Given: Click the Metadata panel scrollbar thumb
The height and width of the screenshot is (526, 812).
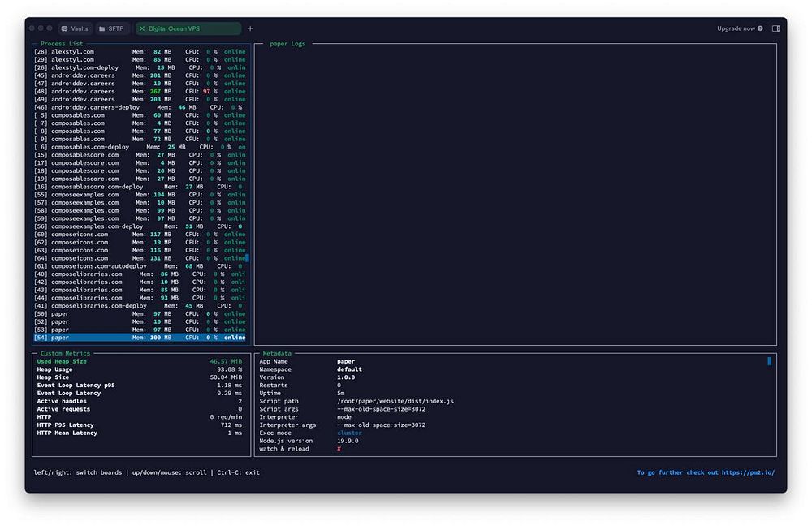Looking at the screenshot, I should [769, 361].
